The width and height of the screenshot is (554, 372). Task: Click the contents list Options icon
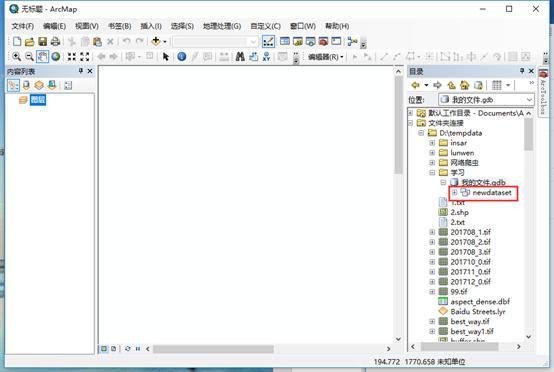68,85
